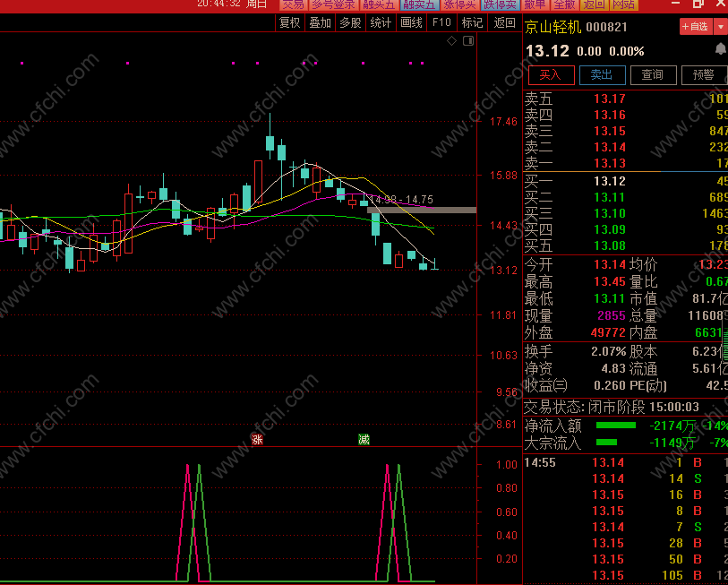Click the alert bell icon
This screenshot has height=585, width=728.
[x=721, y=48]
